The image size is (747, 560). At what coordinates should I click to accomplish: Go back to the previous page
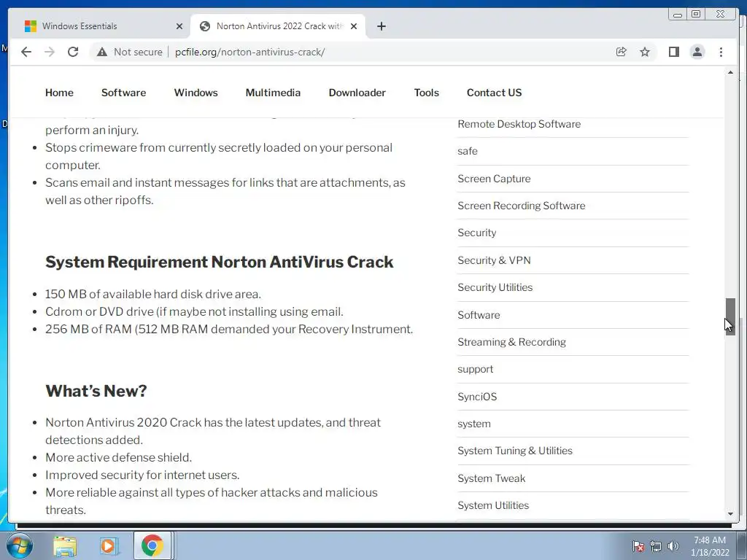coord(26,52)
